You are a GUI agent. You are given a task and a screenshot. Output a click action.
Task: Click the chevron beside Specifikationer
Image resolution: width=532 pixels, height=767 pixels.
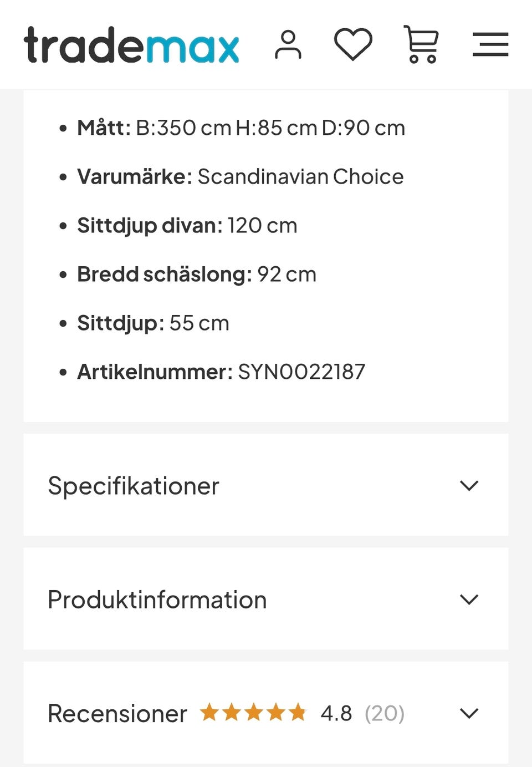pos(469,486)
